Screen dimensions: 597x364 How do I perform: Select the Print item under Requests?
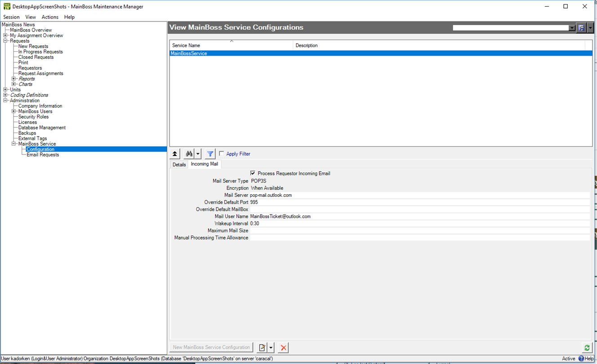[x=23, y=62]
